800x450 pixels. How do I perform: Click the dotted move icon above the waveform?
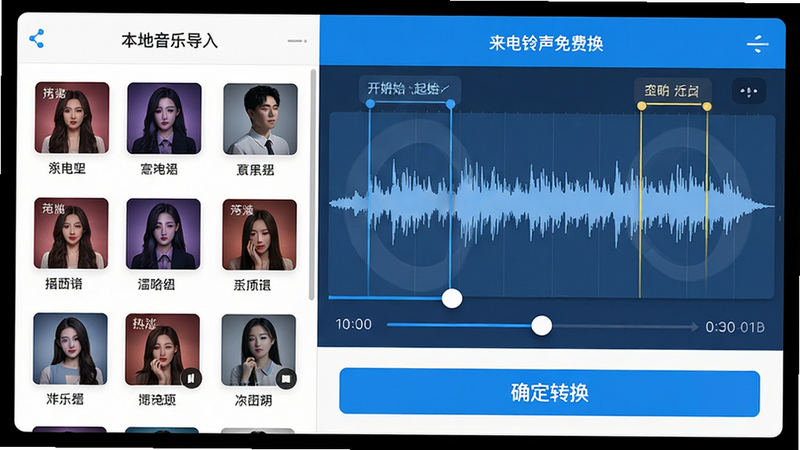point(748,92)
